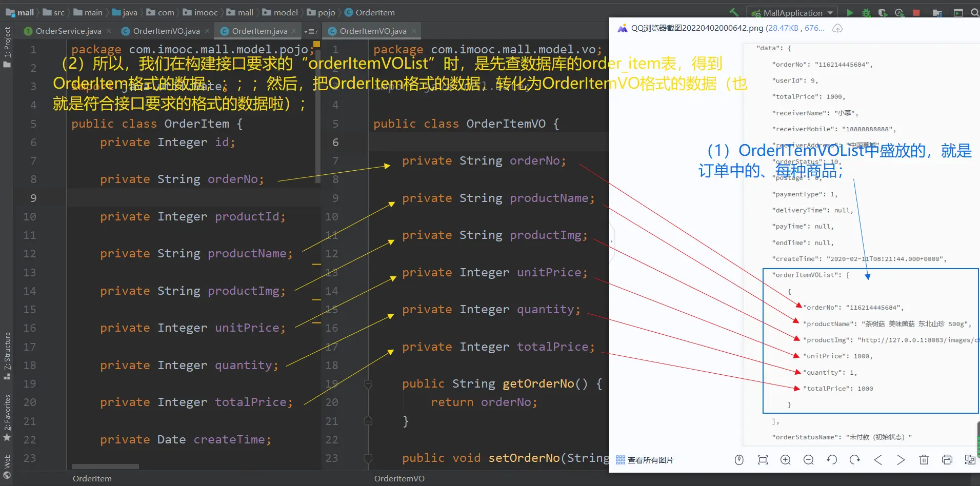Viewport: 980px width, 486px height.
Task: Upload image using cloud icon
Action: point(837,29)
